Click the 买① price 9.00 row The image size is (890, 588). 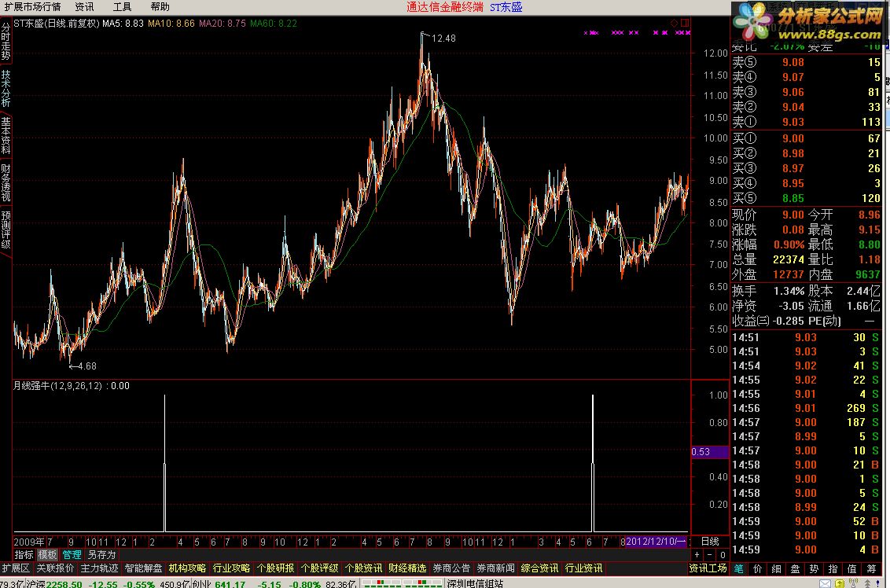pos(807,138)
